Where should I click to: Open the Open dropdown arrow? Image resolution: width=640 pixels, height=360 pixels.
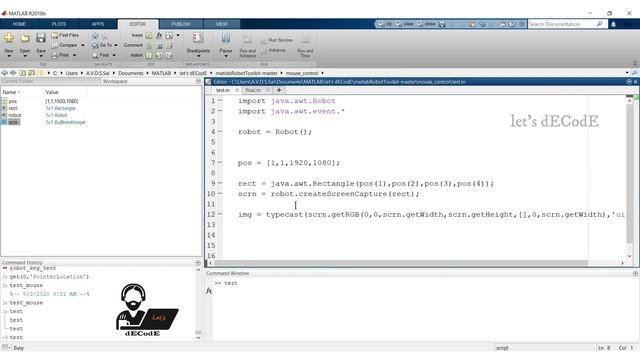point(25,56)
